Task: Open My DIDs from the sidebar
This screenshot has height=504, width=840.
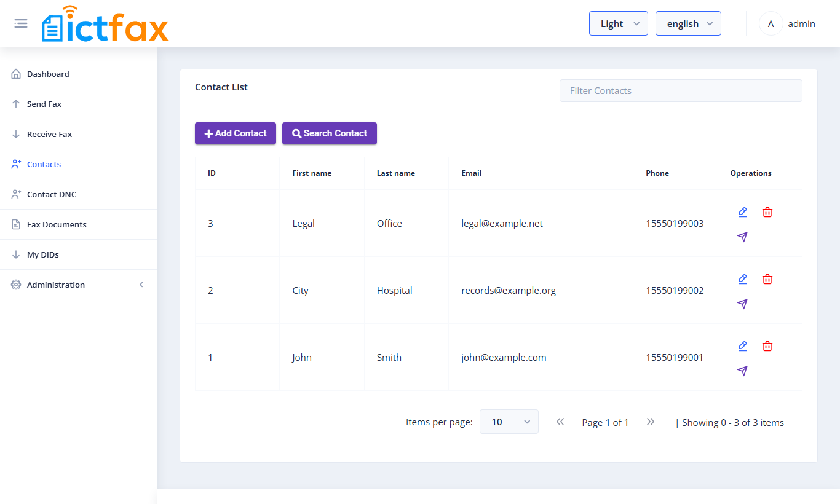Action: pyautogui.click(x=79, y=254)
